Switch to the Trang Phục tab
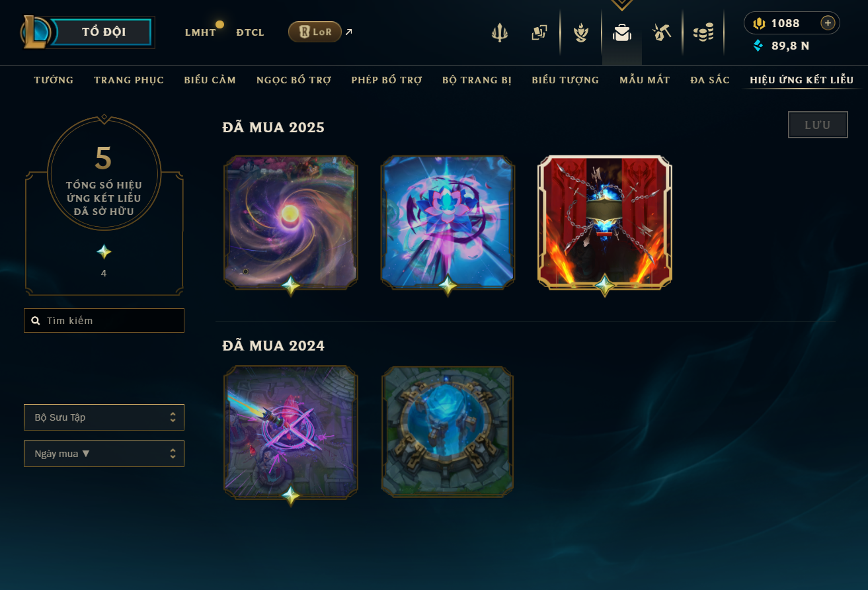Image resolution: width=868 pixels, height=590 pixels. 129,80
